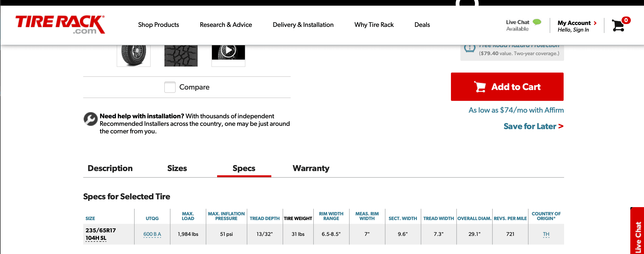Switch to the Warranty tab

click(x=311, y=168)
